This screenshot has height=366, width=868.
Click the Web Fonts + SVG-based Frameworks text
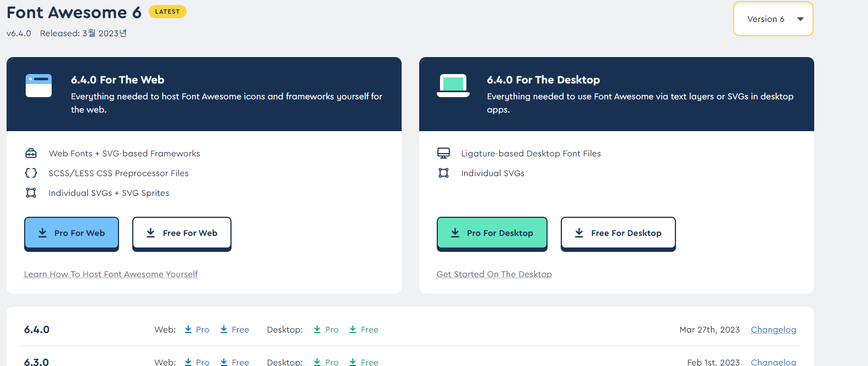(125, 154)
